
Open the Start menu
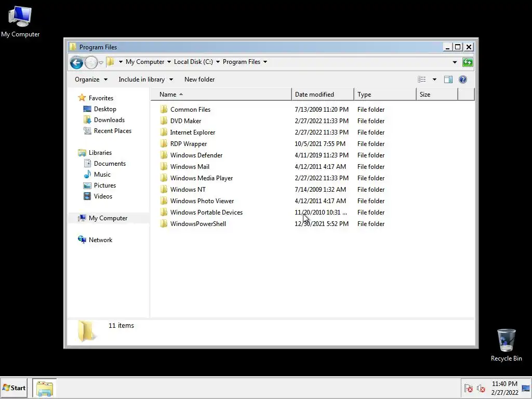[14, 388]
